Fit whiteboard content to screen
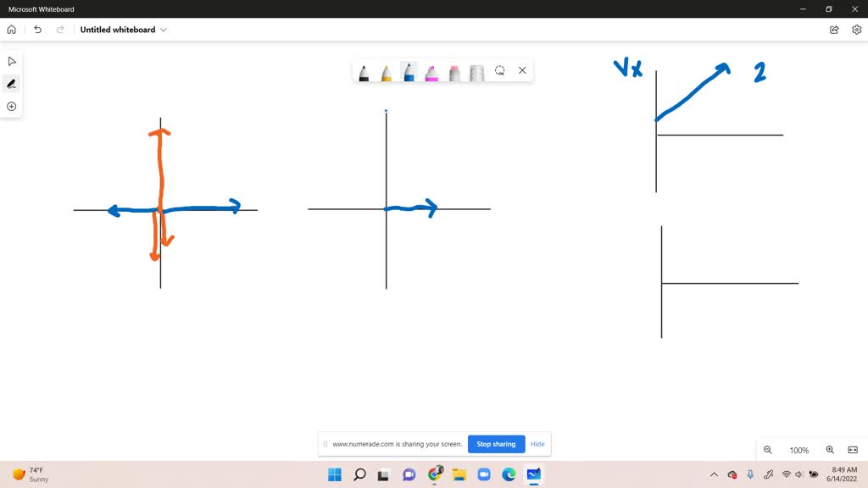Image resolution: width=868 pixels, height=488 pixels. pyautogui.click(x=853, y=450)
